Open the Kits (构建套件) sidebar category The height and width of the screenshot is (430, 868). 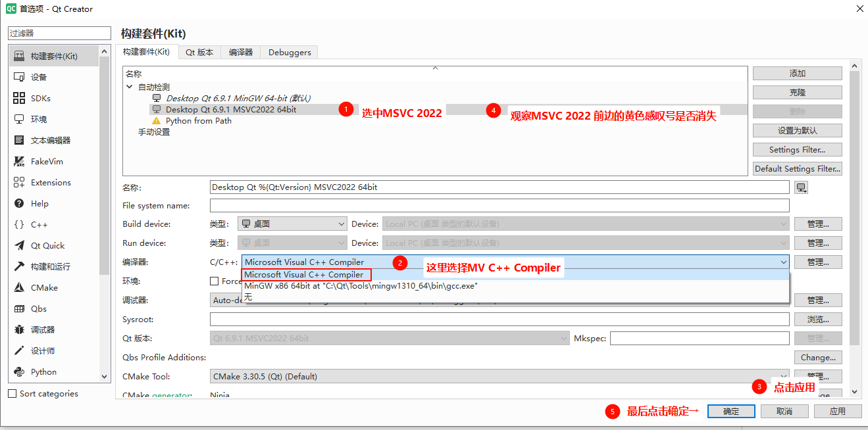click(55, 56)
